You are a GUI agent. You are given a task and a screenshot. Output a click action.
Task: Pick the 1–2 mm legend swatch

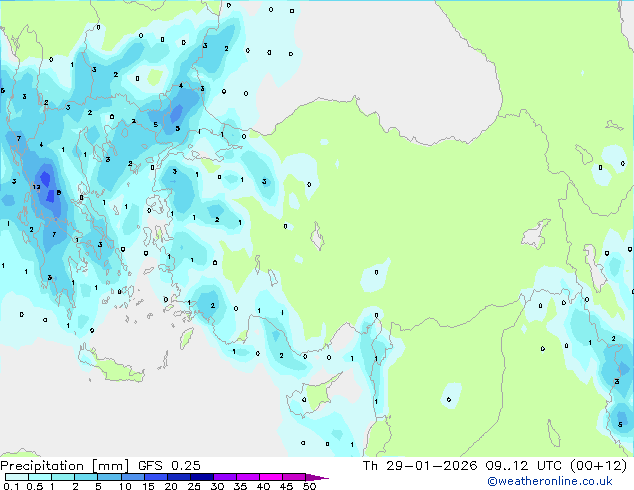pos(63,477)
